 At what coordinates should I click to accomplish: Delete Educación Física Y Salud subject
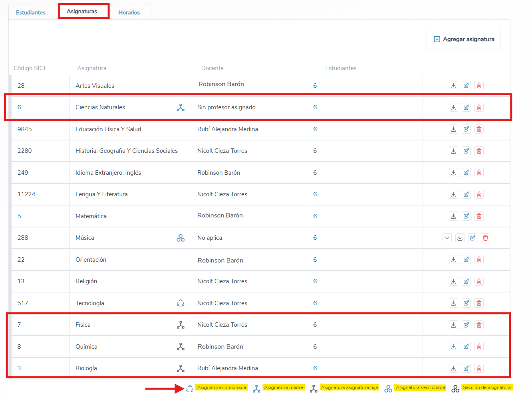479,129
